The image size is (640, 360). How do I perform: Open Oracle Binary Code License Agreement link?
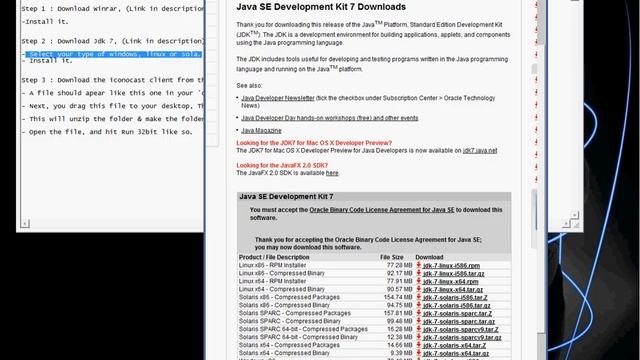point(382,210)
